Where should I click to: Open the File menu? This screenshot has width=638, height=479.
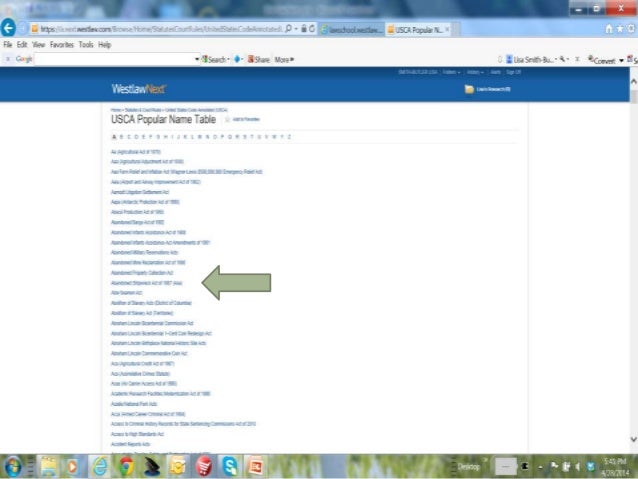click(8, 45)
